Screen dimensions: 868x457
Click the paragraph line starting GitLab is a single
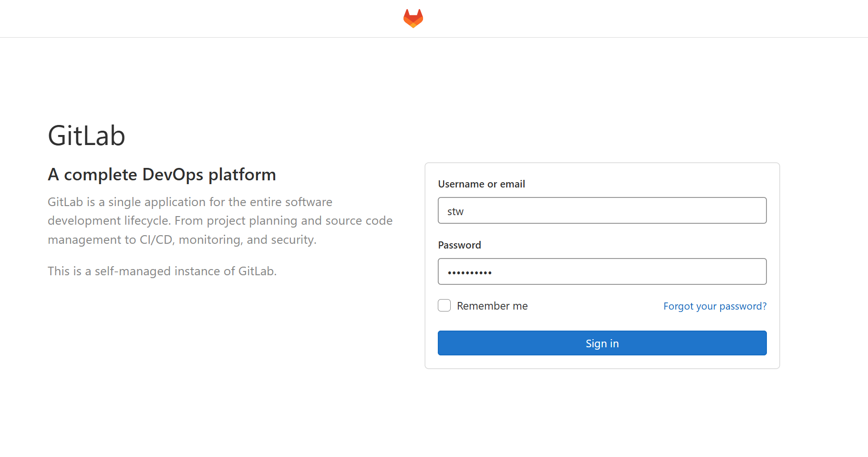(190, 202)
